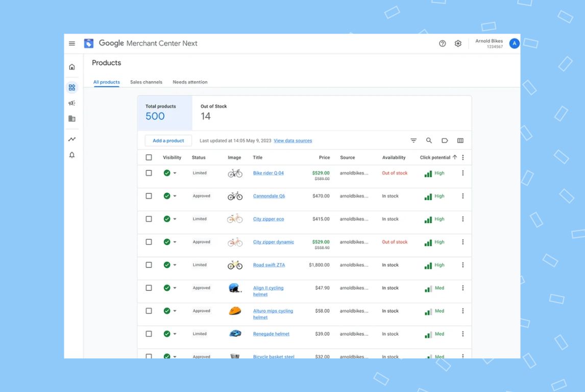This screenshot has width=585, height=392.
Task: Expand visibility dropdown for Align II cycling helmet
Action: tap(175, 288)
